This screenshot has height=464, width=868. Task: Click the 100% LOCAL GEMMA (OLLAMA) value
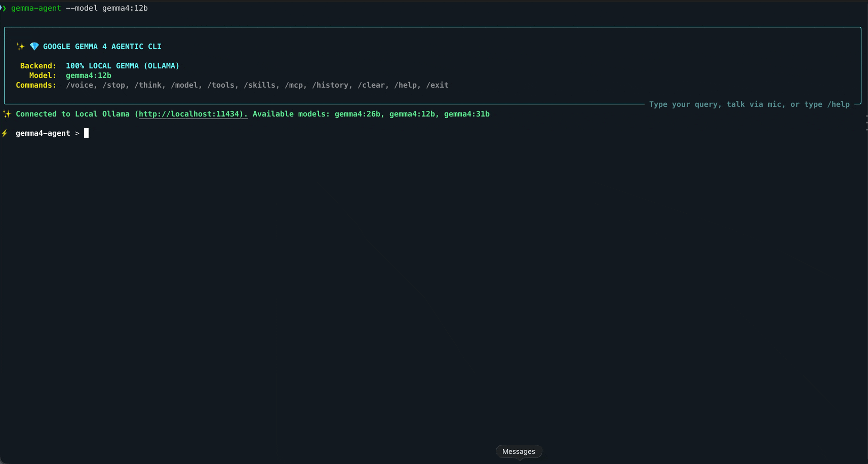pos(123,66)
